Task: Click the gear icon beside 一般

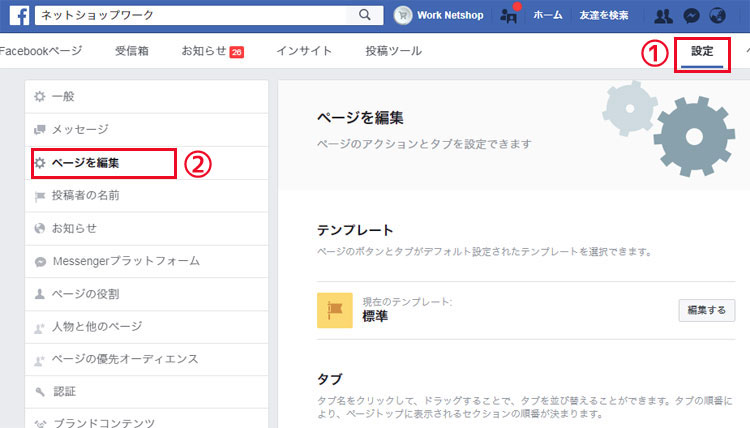Action: click(x=40, y=97)
